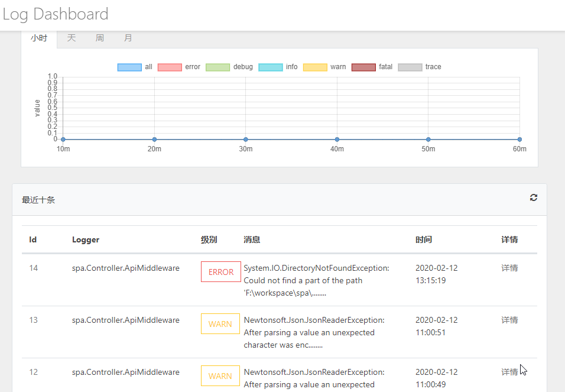Click the WARN badge in row 13
The image size is (565, 392).
coord(220,324)
